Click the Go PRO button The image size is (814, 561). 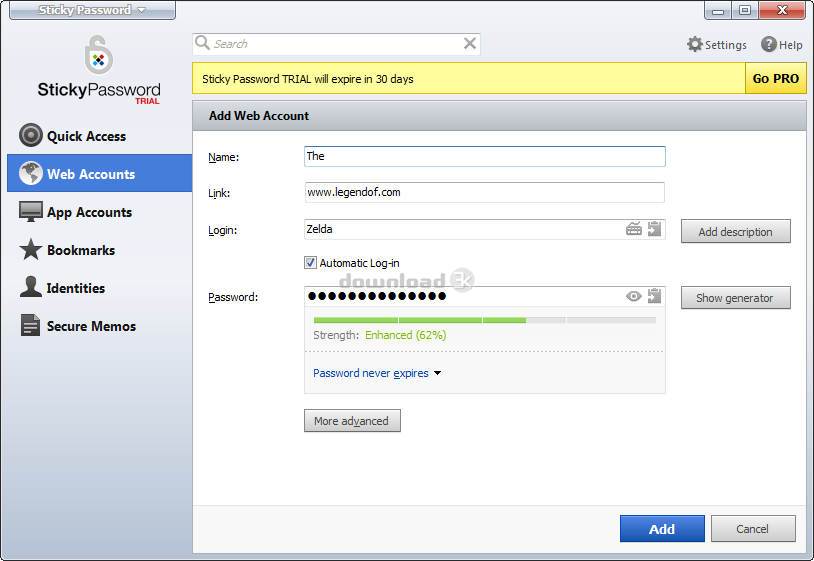776,78
